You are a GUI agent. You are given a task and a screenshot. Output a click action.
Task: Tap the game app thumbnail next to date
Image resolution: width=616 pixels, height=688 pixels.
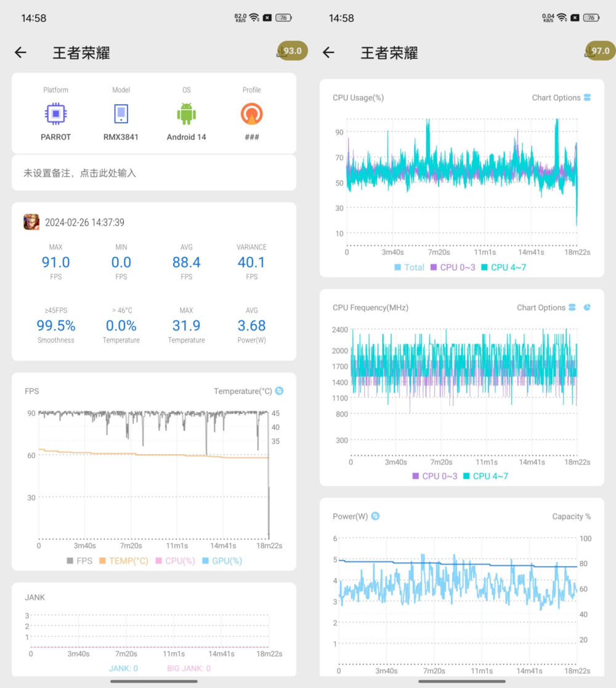pyautogui.click(x=31, y=222)
